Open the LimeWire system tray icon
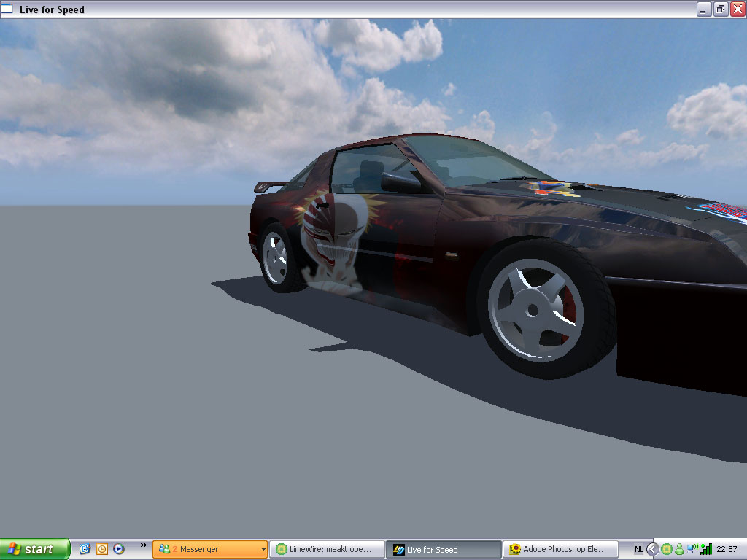The width and height of the screenshot is (747, 560). click(x=667, y=550)
